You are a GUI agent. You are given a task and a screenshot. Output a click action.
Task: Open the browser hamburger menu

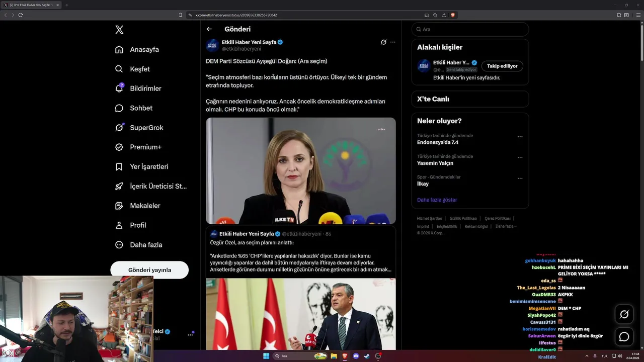[637, 15]
